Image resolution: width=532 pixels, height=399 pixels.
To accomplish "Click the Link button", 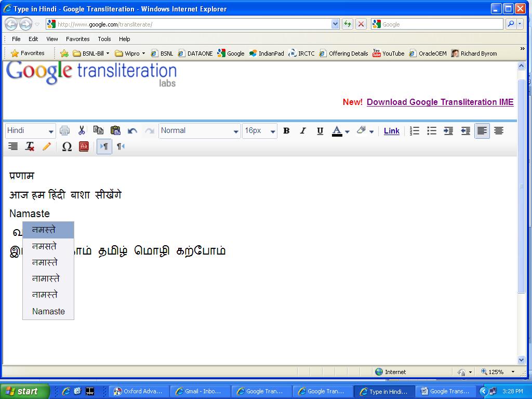I will [391, 130].
